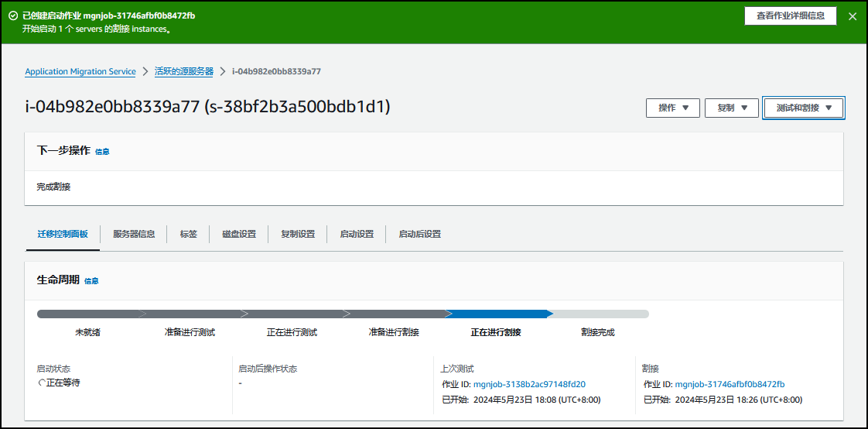This screenshot has height=429, width=868.
Task: Open the 启动后设置 tab
Action: tap(419, 234)
